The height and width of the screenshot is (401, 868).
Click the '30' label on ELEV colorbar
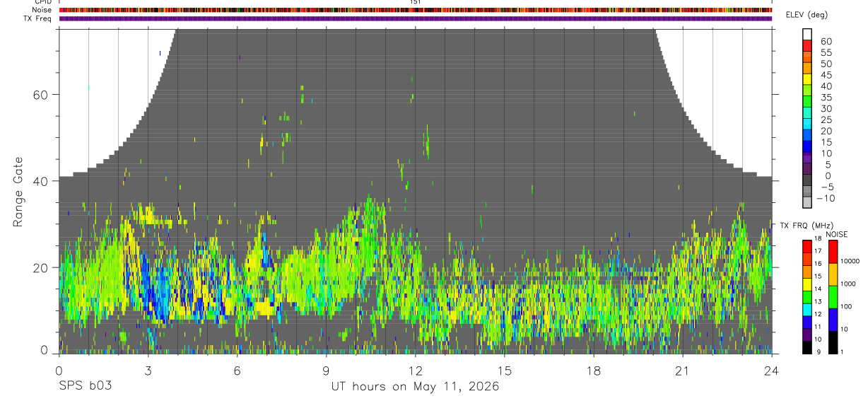826,109
